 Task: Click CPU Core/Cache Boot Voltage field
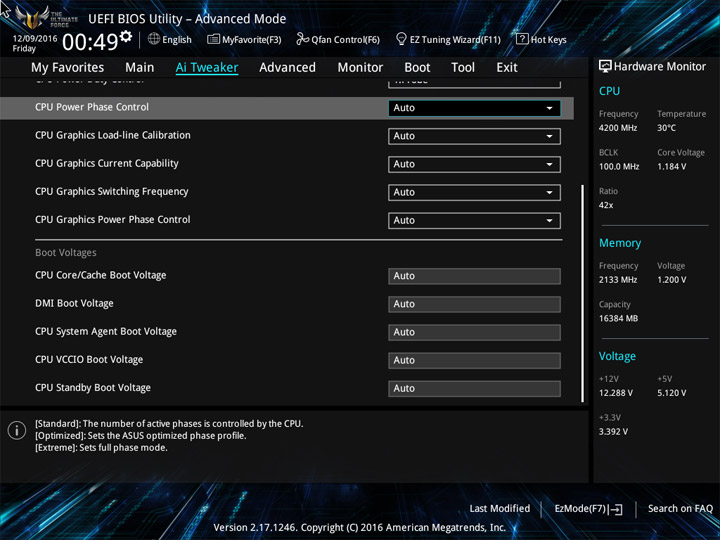point(474,276)
